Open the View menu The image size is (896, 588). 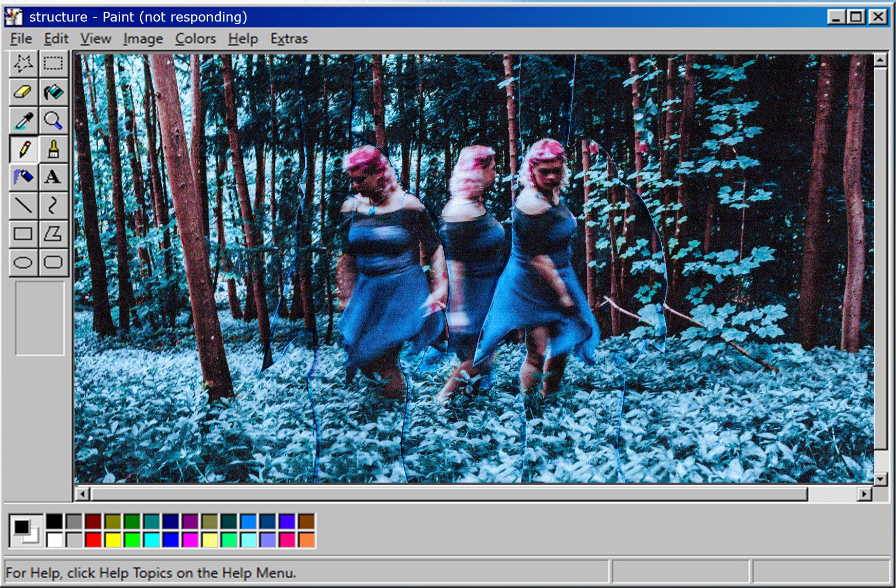pos(96,39)
